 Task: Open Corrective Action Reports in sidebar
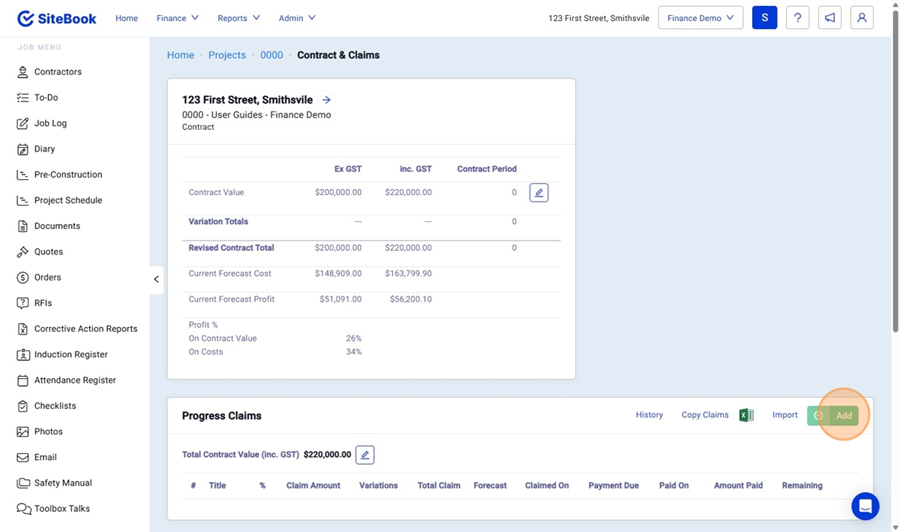[x=85, y=329]
